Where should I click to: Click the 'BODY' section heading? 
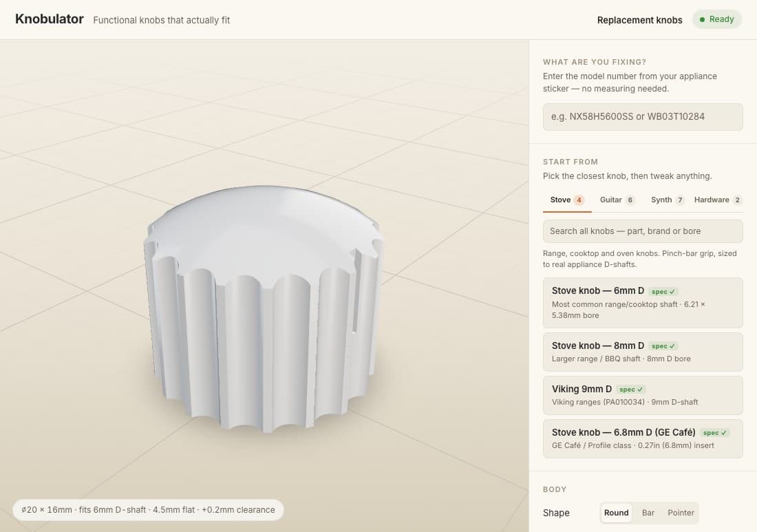click(554, 489)
